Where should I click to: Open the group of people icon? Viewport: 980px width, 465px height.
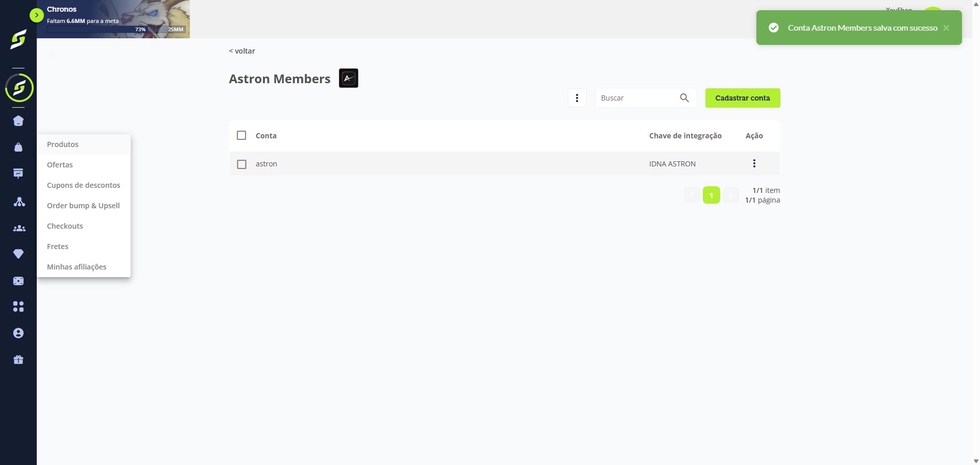[x=19, y=228]
